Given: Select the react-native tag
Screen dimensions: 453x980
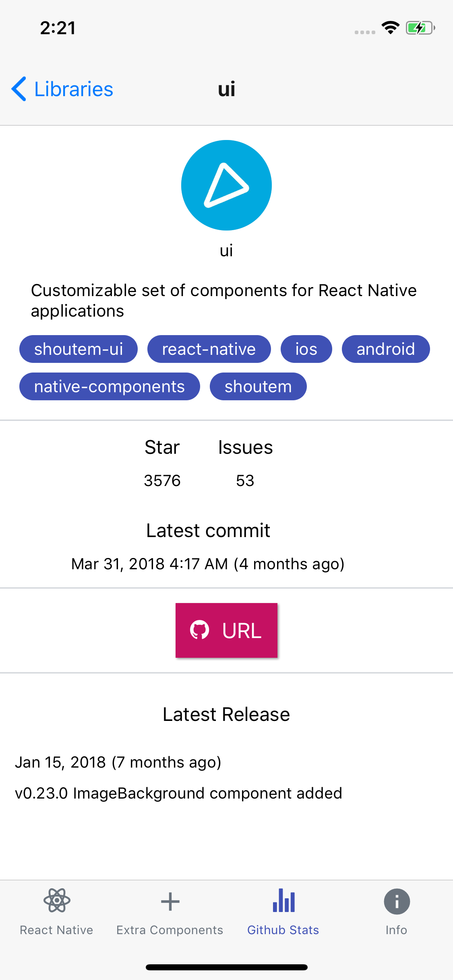Looking at the screenshot, I should coord(209,349).
